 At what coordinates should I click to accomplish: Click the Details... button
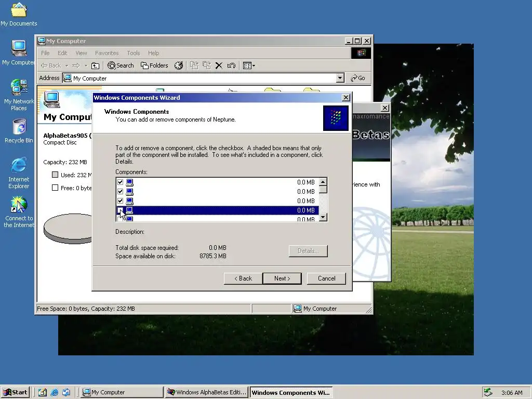click(x=308, y=251)
